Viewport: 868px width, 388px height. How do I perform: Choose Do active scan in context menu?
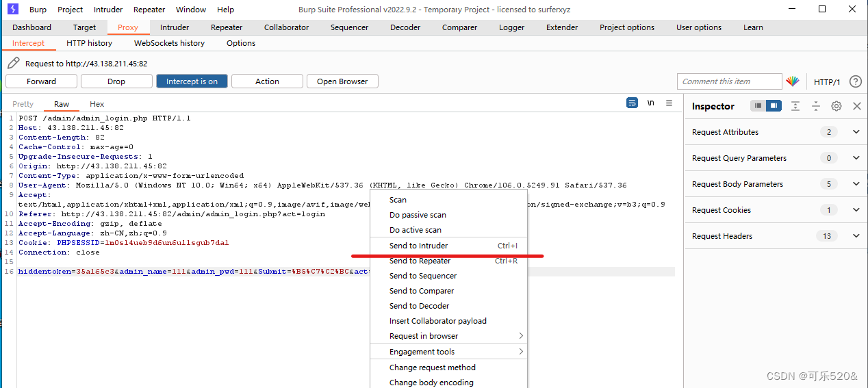click(x=448, y=230)
